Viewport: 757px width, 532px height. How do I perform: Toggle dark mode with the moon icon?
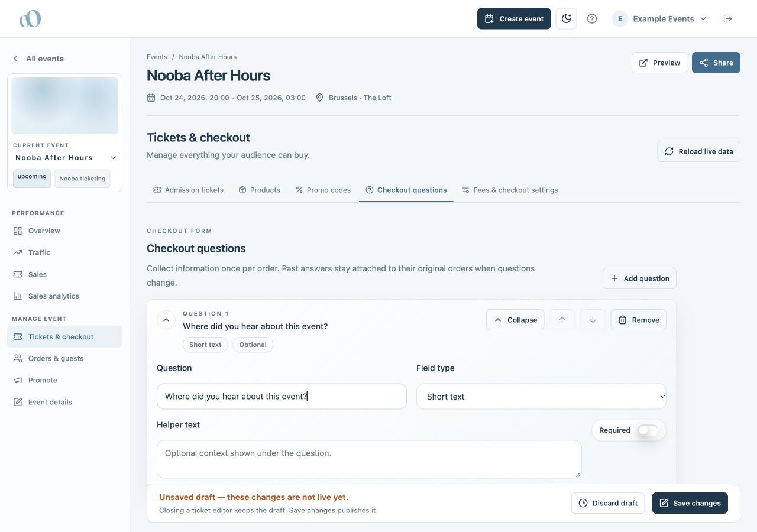click(566, 19)
